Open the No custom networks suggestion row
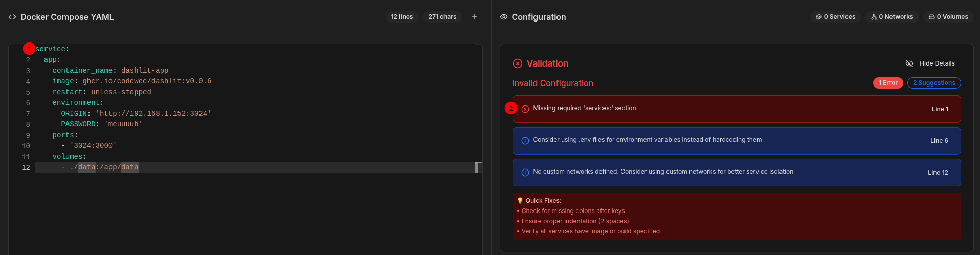 click(737, 173)
